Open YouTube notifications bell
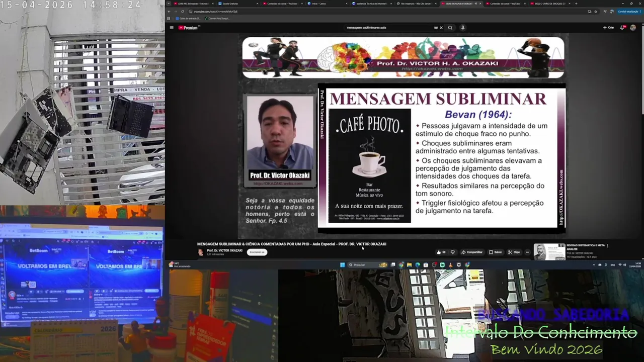The image size is (644, 362). (622, 28)
